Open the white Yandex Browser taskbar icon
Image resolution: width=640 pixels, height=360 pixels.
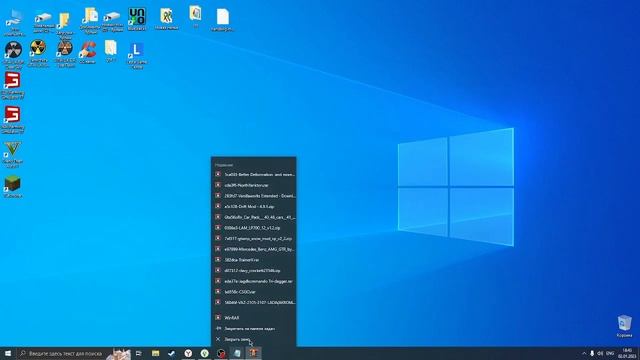(x=188, y=353)
